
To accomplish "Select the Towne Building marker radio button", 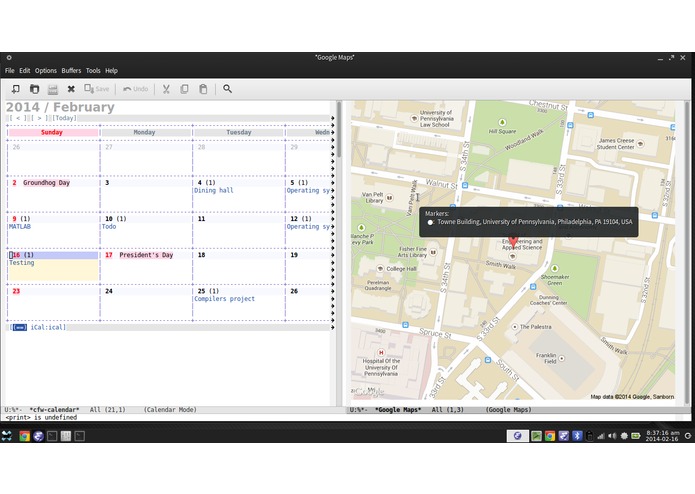I will coord(430,222).
